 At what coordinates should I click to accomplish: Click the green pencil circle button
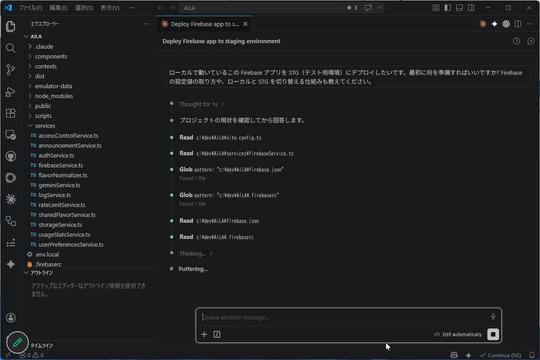(x=17, y=342)
